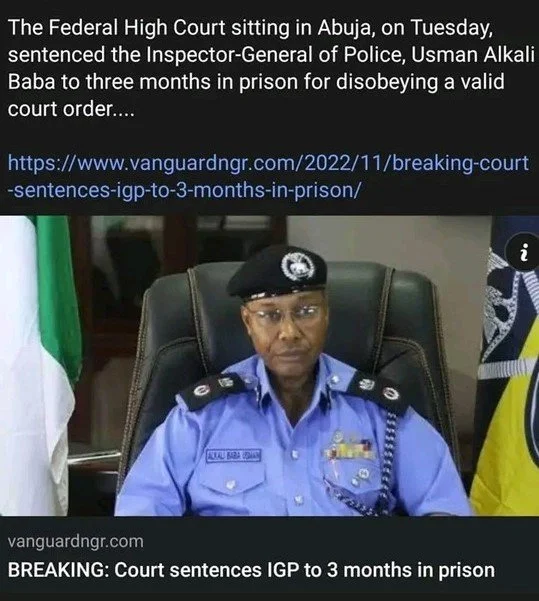The image size is (539, 601).
Task: Click the left shoulder epaulette insignia
Action: (209, 389)
